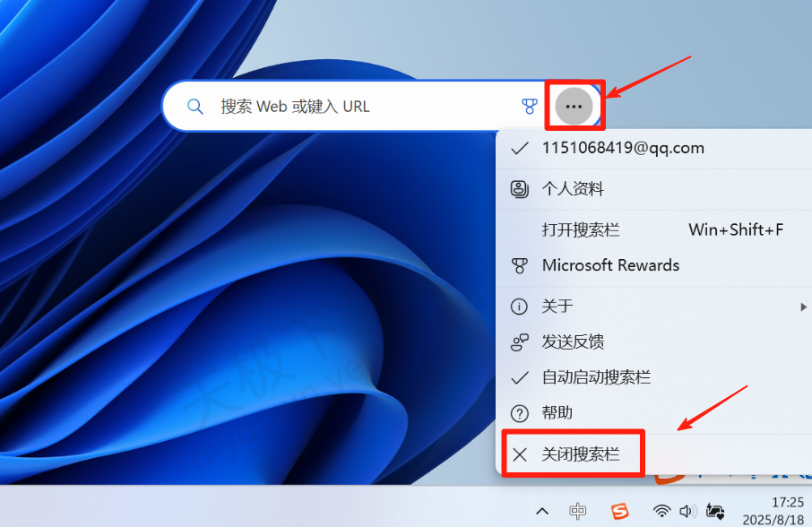The height and width of the screenshot is (527, 812).
Task: Click the Sogou input method tray icon
Action: [620, 511]
